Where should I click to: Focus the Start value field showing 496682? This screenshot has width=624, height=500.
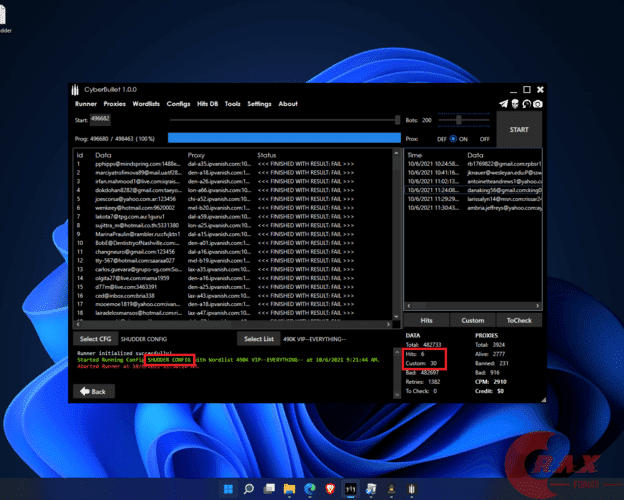tap(100, 119)
